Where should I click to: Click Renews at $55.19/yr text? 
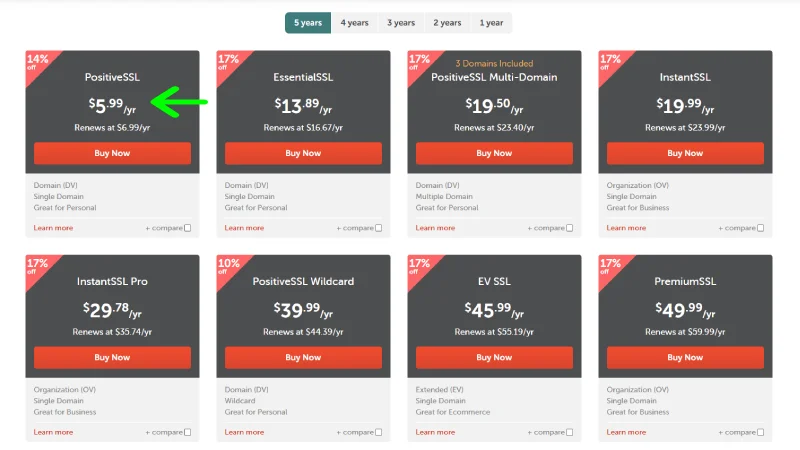click(x=494, y=332)
